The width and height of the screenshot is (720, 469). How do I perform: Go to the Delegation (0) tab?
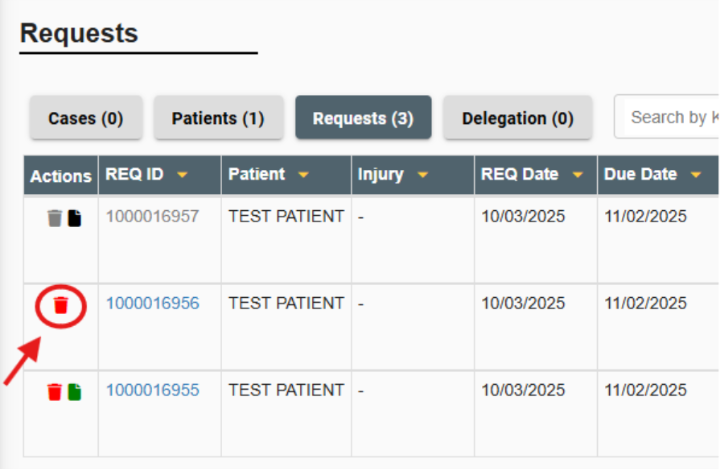click(518, 118)
